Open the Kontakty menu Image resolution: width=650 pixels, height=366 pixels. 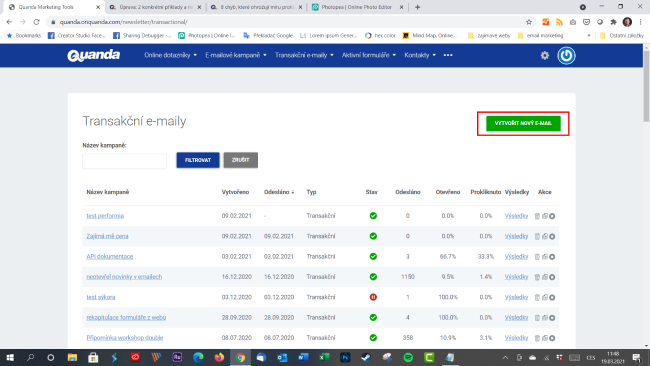pyautogui.click(x=420, y=55)
